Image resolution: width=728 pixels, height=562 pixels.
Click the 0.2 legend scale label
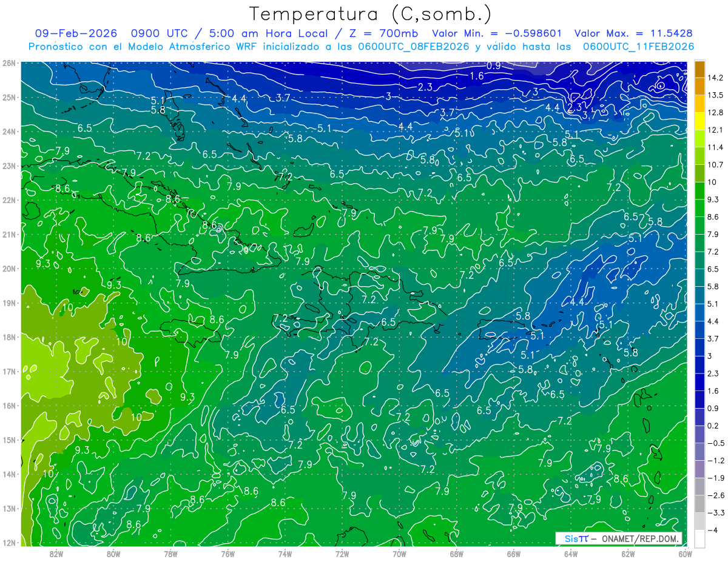click(x=713, y=425)
